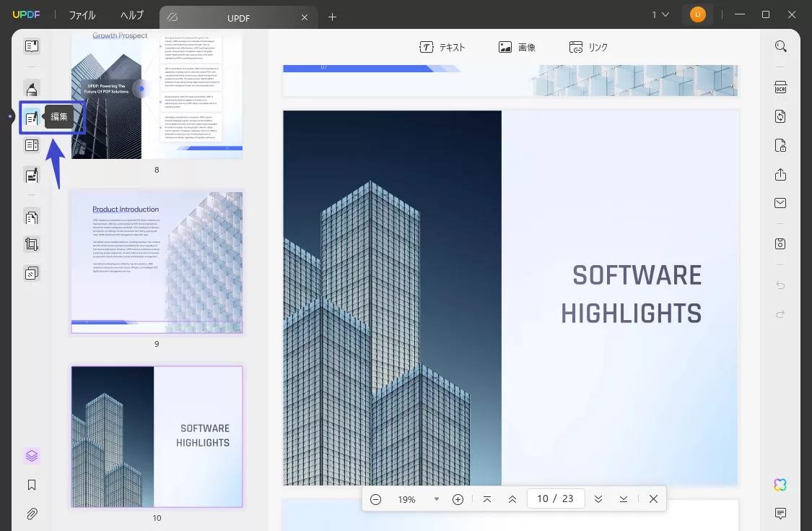The width and height of the screenshot is (812, 531).
Task: Click the user account avatar
Action: [697, 14]
